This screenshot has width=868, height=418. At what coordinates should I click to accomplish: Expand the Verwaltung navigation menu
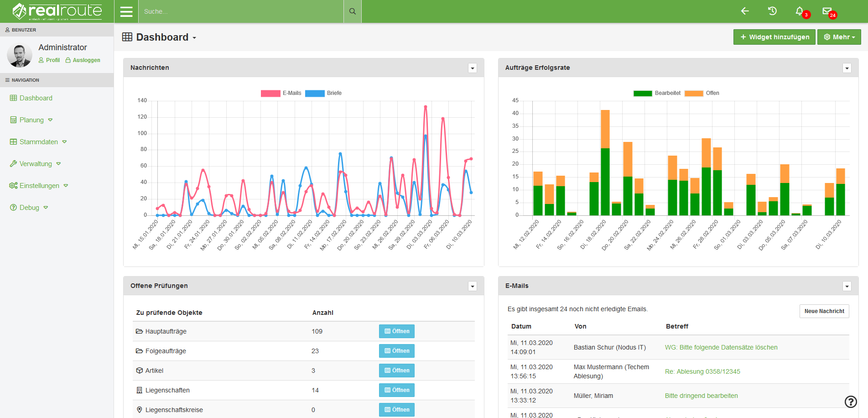(x=36, y=164)
